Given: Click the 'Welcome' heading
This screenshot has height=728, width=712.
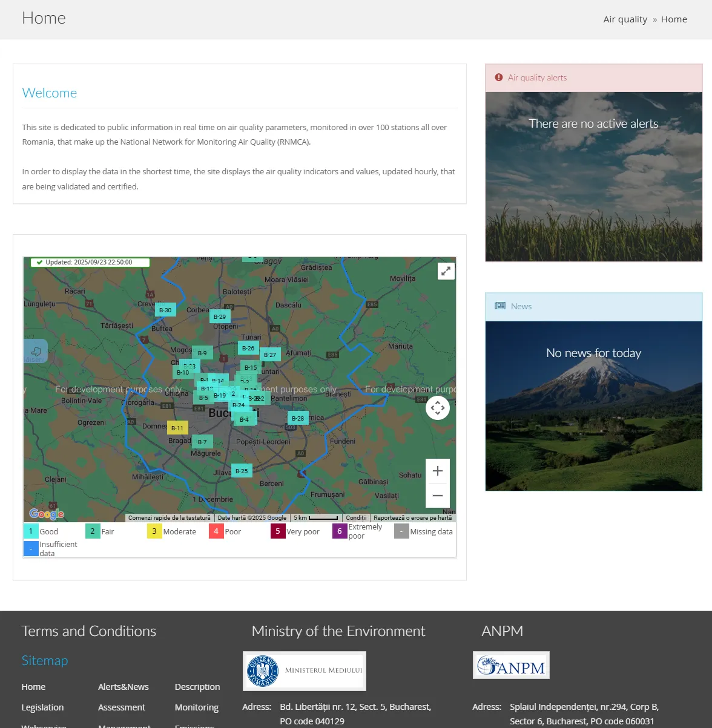Looking at the screenshot, I should coord(50,93).
